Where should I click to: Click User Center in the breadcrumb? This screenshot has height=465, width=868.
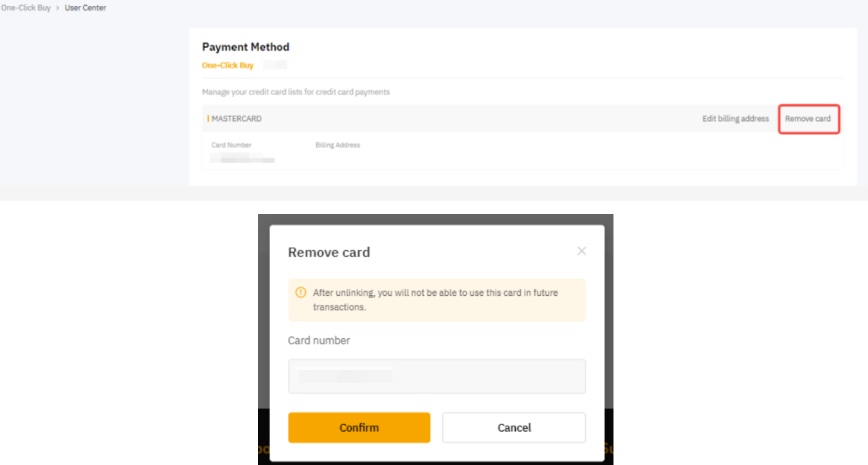[x=86, y=8]
